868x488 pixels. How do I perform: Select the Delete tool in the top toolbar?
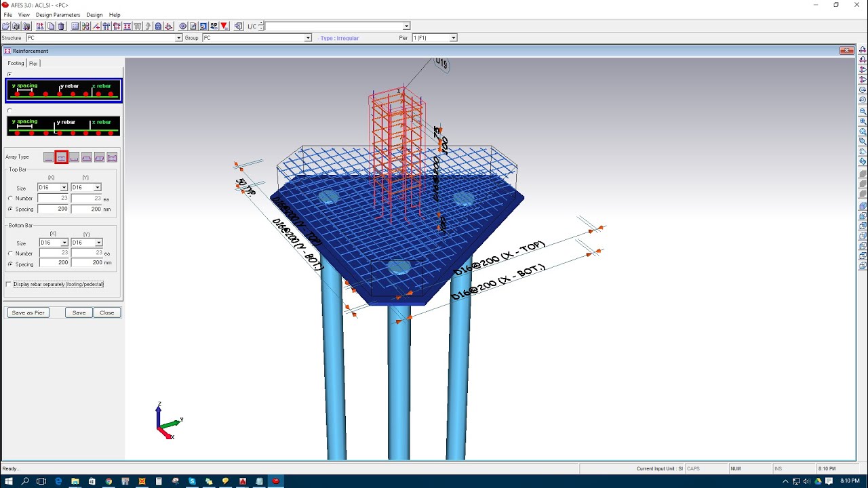[61, 26]
